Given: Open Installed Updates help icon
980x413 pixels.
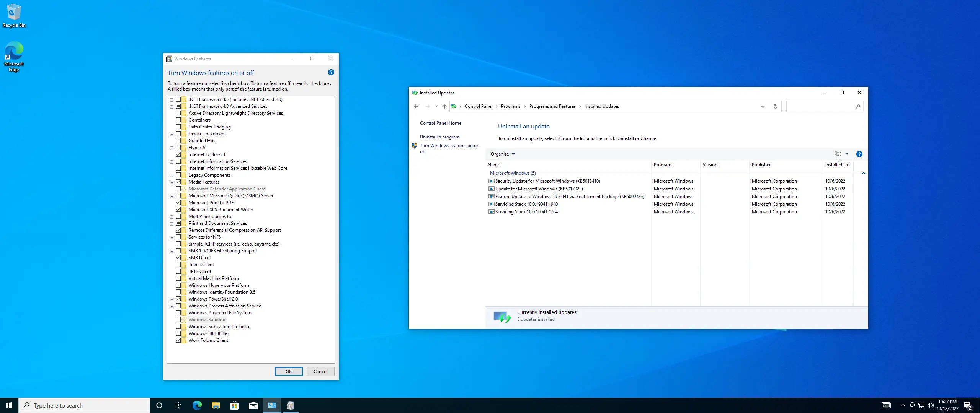Looking at the screenshot, I should 859,154.
